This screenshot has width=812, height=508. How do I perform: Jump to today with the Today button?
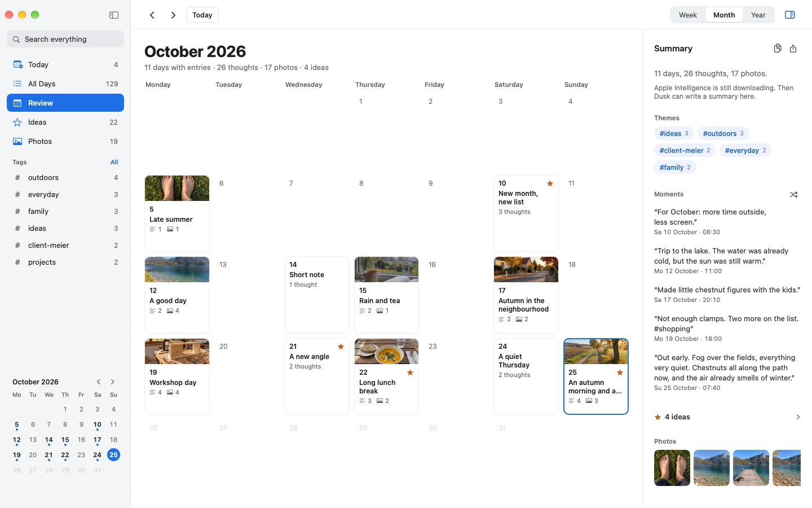tap(202, 15)
